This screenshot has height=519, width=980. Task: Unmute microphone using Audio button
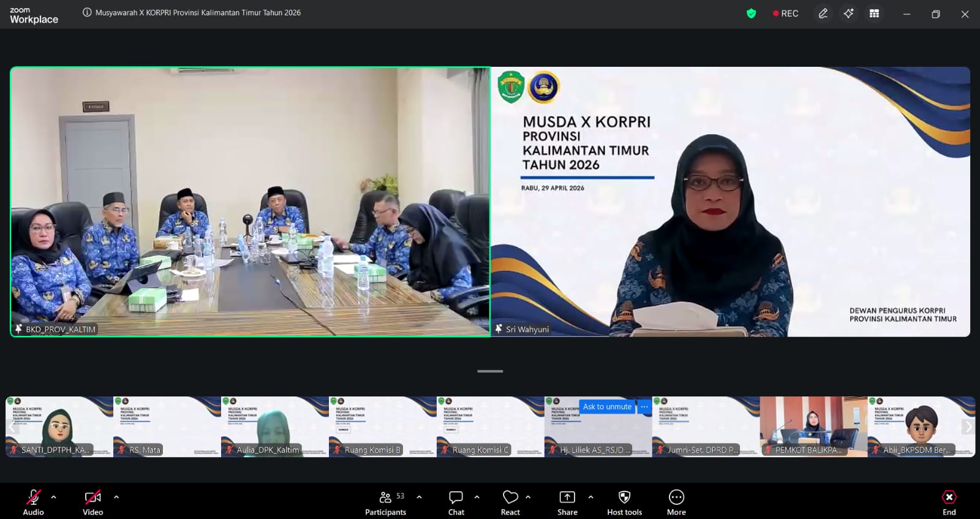33,502
